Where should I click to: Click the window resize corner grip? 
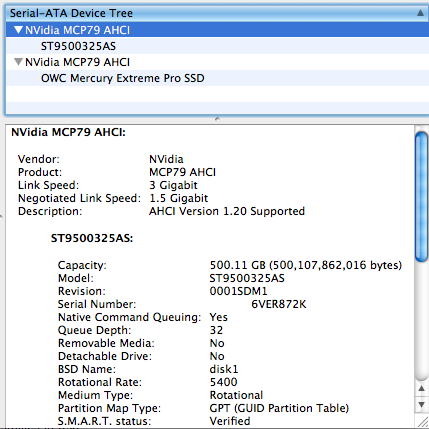[422, 422]
